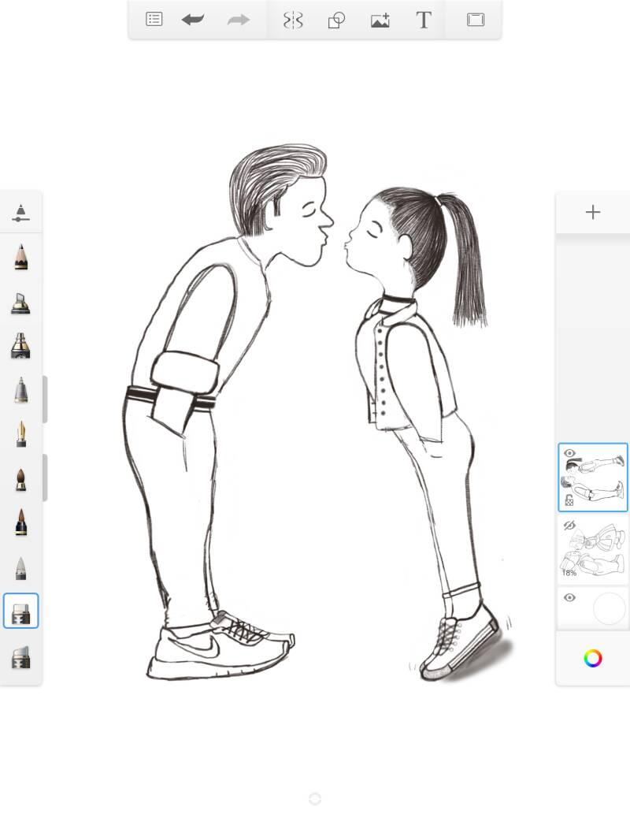Viewport: 630px width, 840px height.
Task: Select the 18% opacity sketch layer thumbnail
Action: 598,548
